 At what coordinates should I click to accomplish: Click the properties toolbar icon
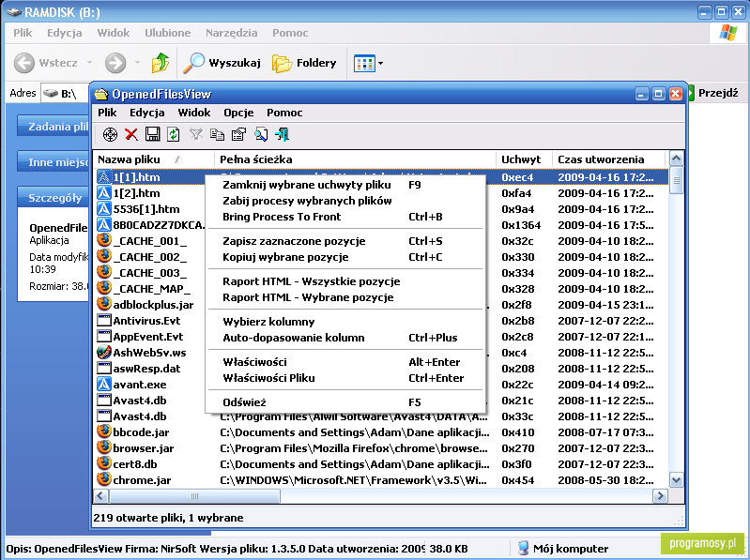click(238, 134)
